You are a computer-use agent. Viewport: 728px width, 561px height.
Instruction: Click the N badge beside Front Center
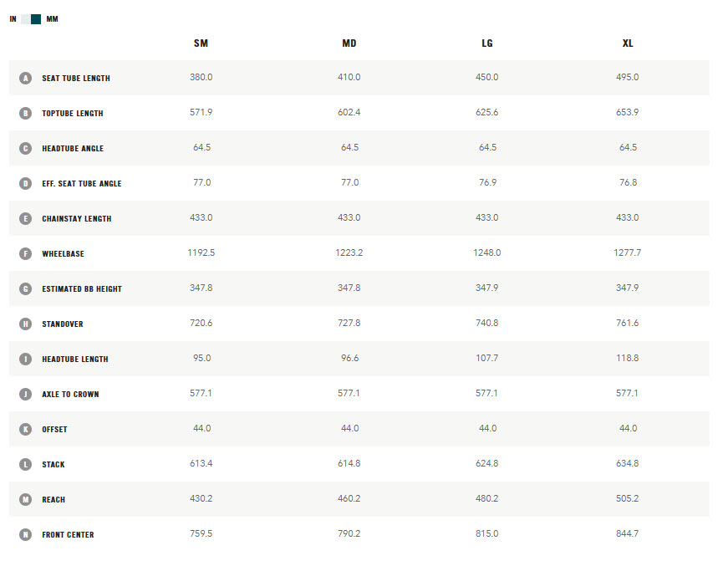[x=26, y=534]
